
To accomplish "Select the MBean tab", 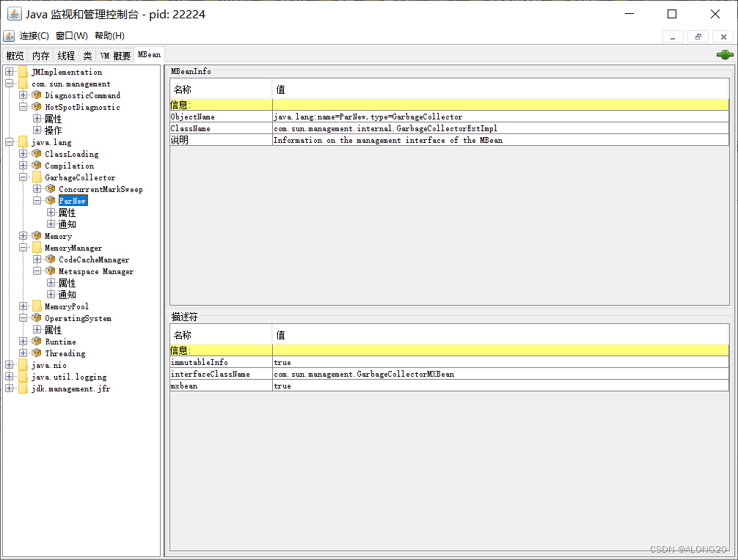I will point(149,54).
